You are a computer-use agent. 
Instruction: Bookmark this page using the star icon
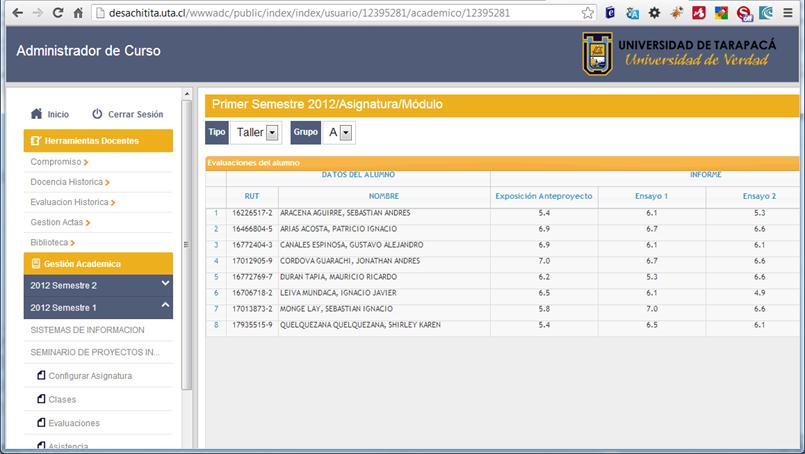point(588,13)
